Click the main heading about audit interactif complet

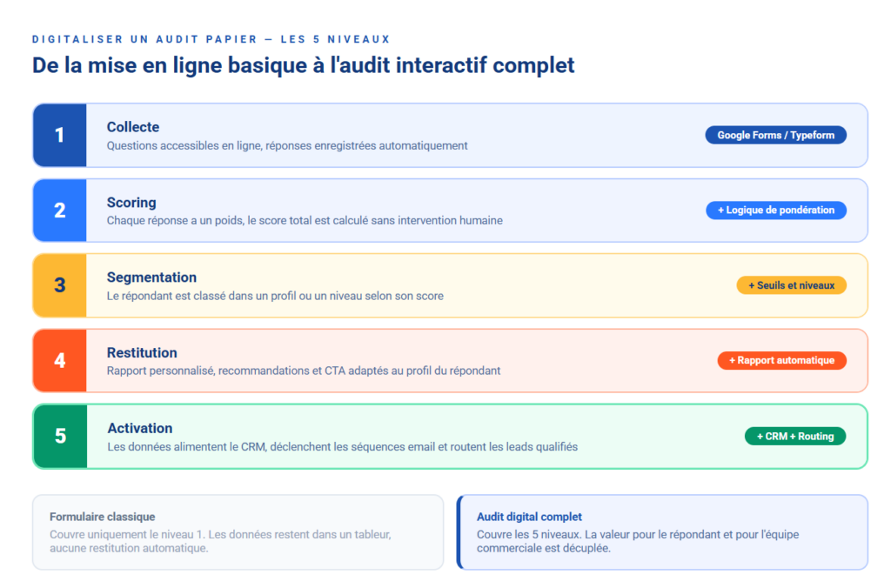click(x=304, y=65)
